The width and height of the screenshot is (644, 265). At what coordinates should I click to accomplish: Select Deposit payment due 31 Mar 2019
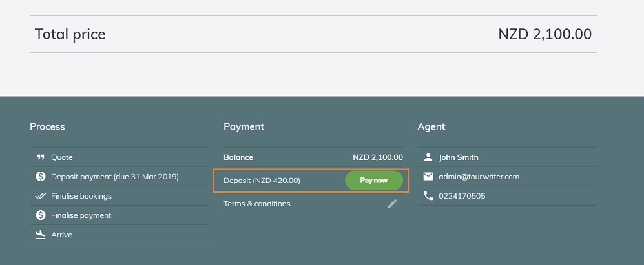coord(114,177)
